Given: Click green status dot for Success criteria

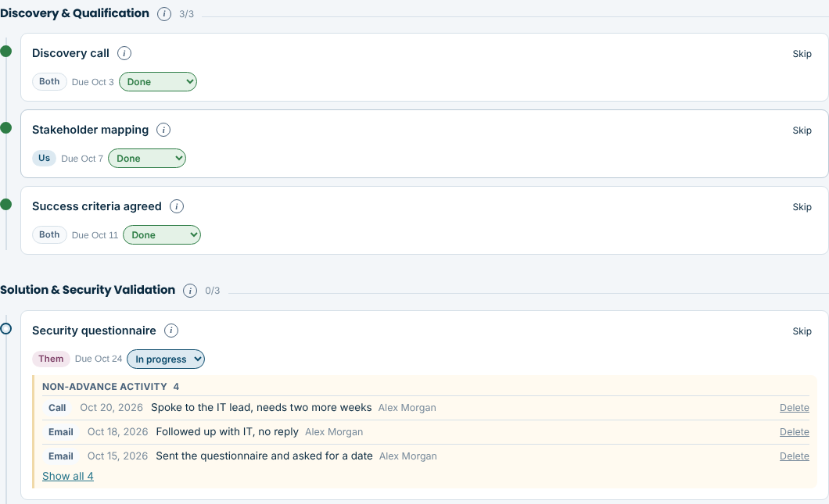Looking at the screenshot, I should pyautogui.click(x=5, y=205).
